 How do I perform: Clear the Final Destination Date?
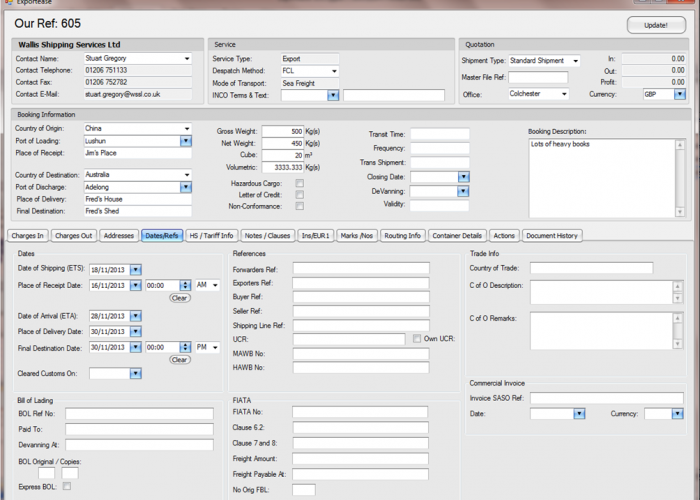[x=179, y=360]
